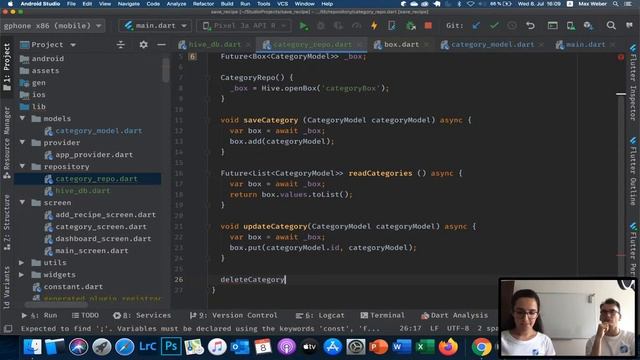Collapse the screen folder
This screenshot has width=640, height=360.
pyautogui.click(x=22, y=202)
